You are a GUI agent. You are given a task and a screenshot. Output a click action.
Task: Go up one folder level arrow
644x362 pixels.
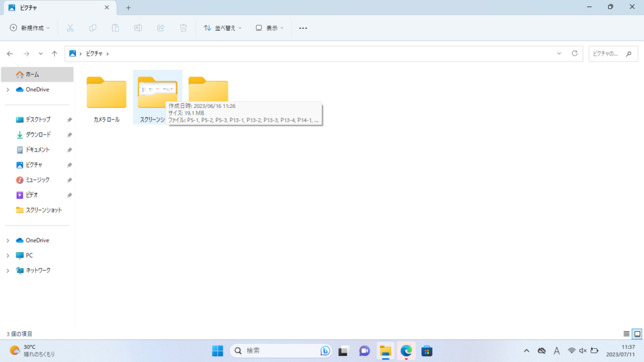55,53
